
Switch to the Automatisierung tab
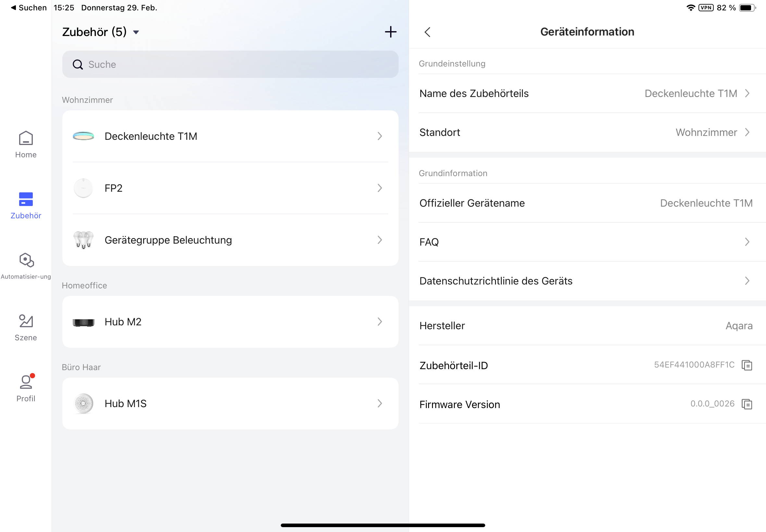coord(26,266)
